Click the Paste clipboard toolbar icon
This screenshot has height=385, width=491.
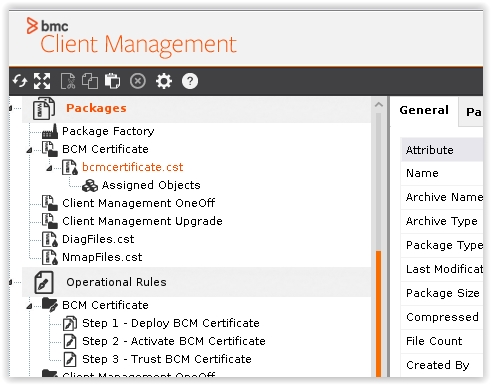112,81
